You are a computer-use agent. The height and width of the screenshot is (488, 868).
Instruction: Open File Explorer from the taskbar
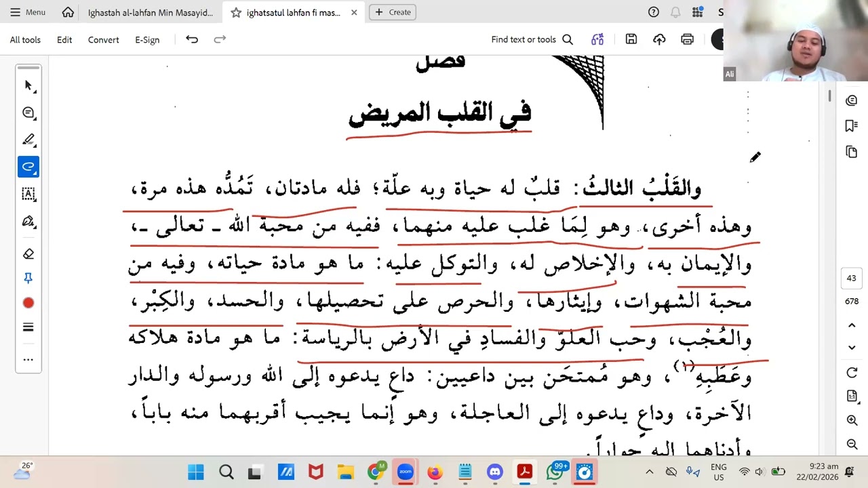click(x=345, y=472)
